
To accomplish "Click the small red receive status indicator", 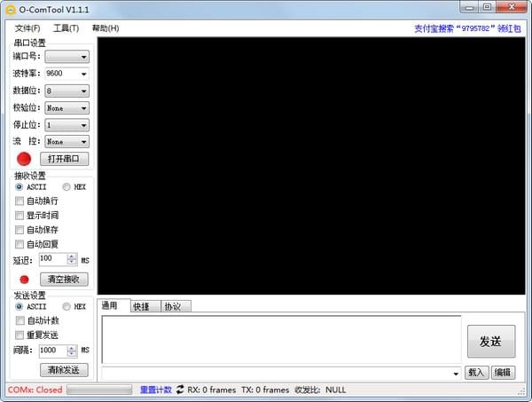I will [x=24, y=280].
